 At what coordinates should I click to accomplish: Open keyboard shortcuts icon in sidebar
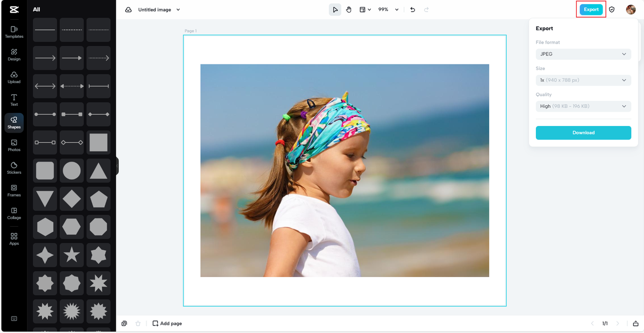click(x=14, y=318)
